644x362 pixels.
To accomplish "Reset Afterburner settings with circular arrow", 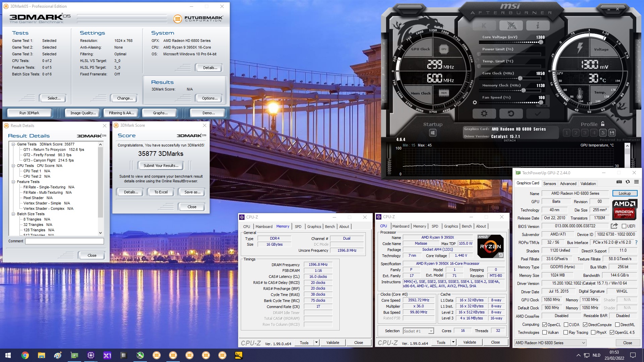I will point(511,113).
